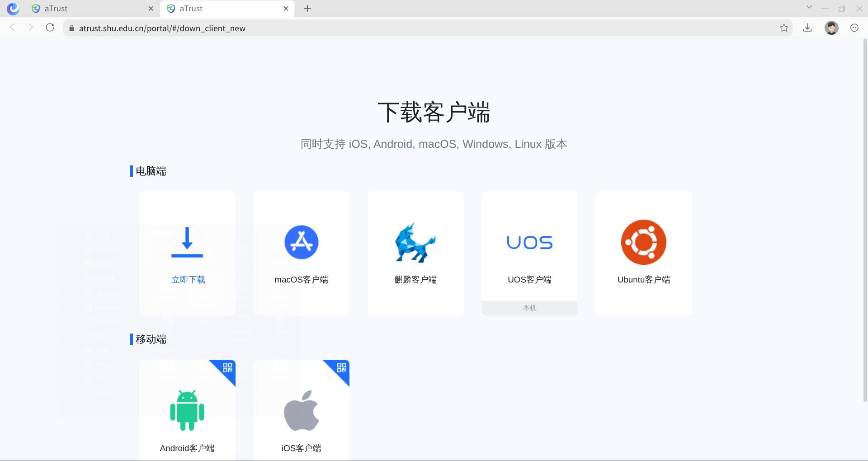This screenshot has height=461, width=868.
Task: Click the Kylin blue beast icon
Action: tap(415, 243)
